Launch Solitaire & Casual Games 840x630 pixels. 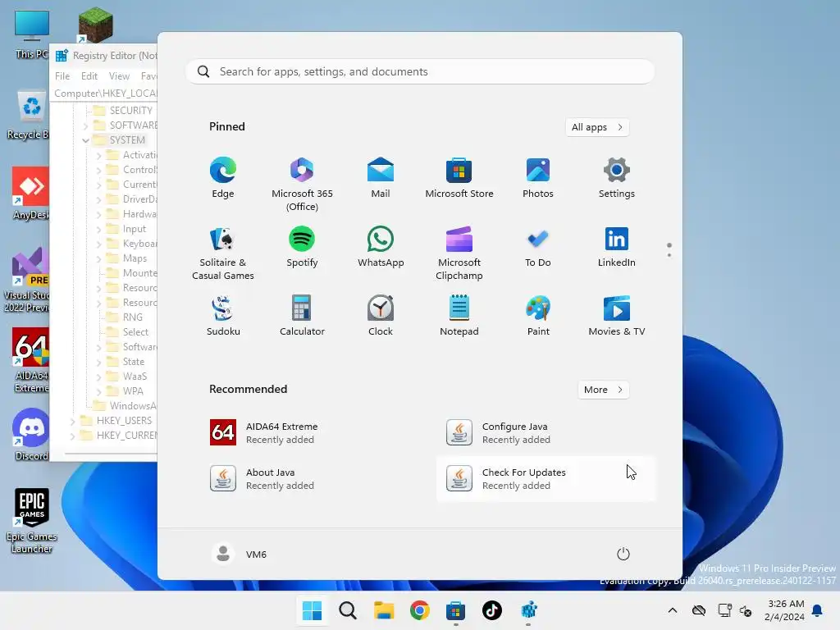223,253
